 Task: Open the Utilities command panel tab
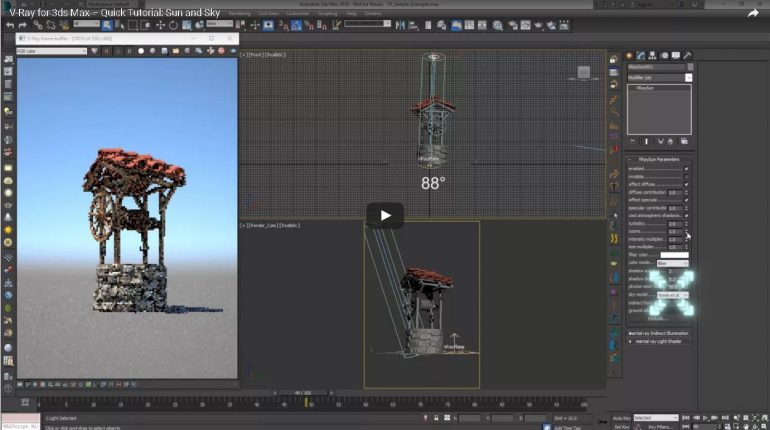[x=688, y=55]
